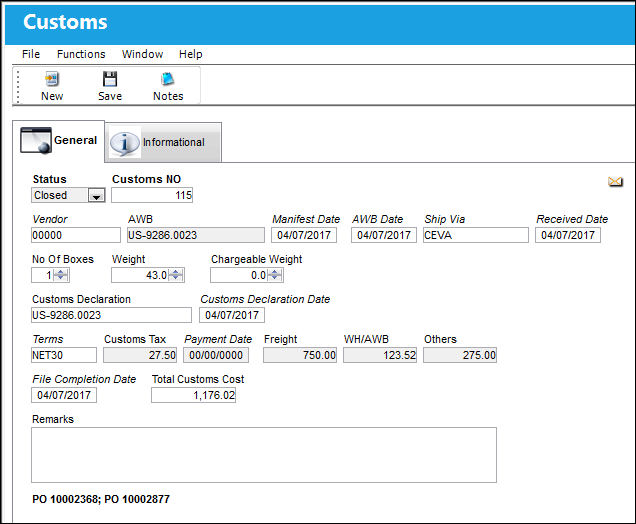Click the Status combo box showing Closed
The height and width of the screenshot is (524, 636).
[x=68, y=195]
